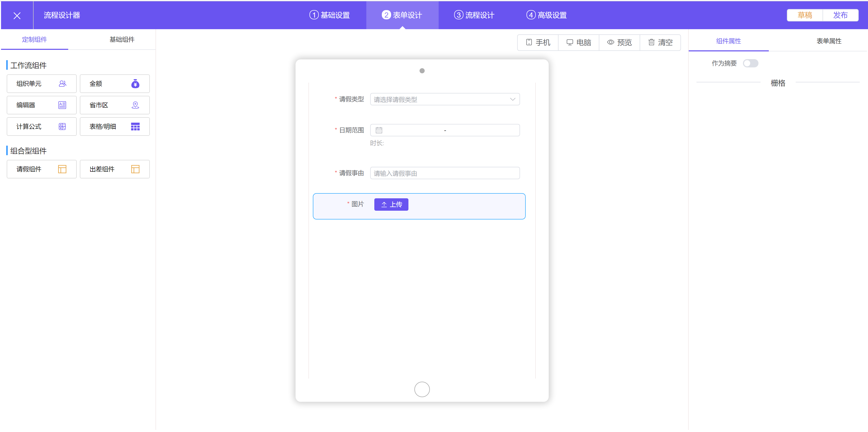Click the 请假组件 layout icon
This screenshot has width=868, height=432.
pos(62,169)
